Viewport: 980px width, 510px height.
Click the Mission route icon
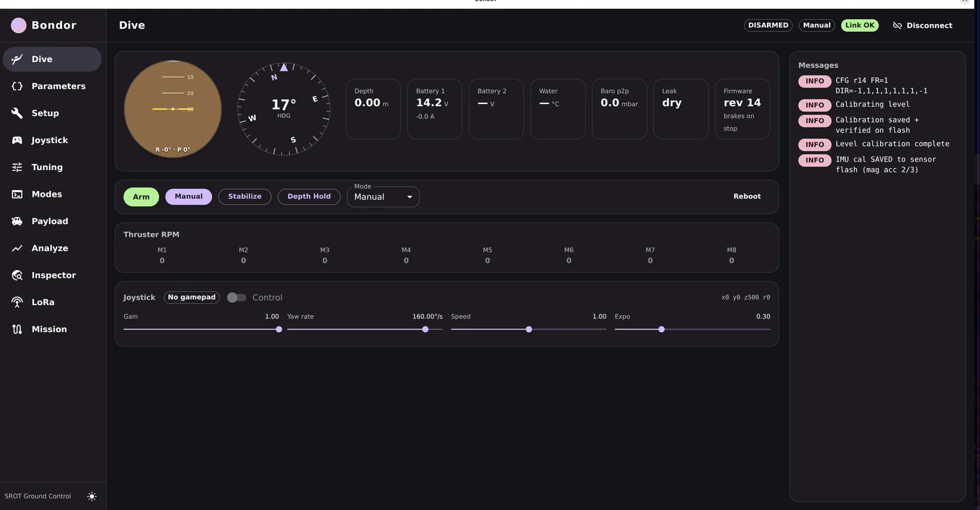17,330
